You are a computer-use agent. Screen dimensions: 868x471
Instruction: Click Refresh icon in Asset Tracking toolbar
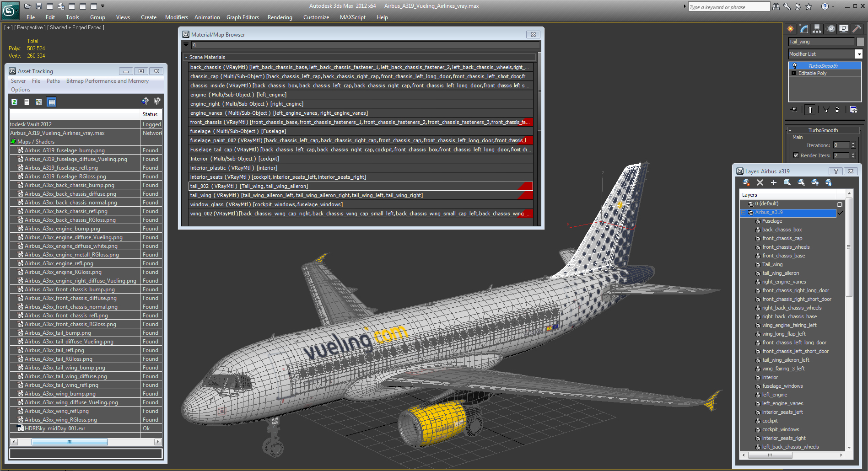(x=14, y=102)
